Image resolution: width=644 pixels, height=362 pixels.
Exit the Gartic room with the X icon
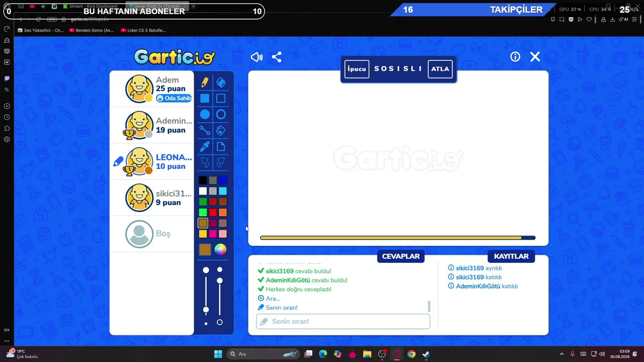[535, 57]
